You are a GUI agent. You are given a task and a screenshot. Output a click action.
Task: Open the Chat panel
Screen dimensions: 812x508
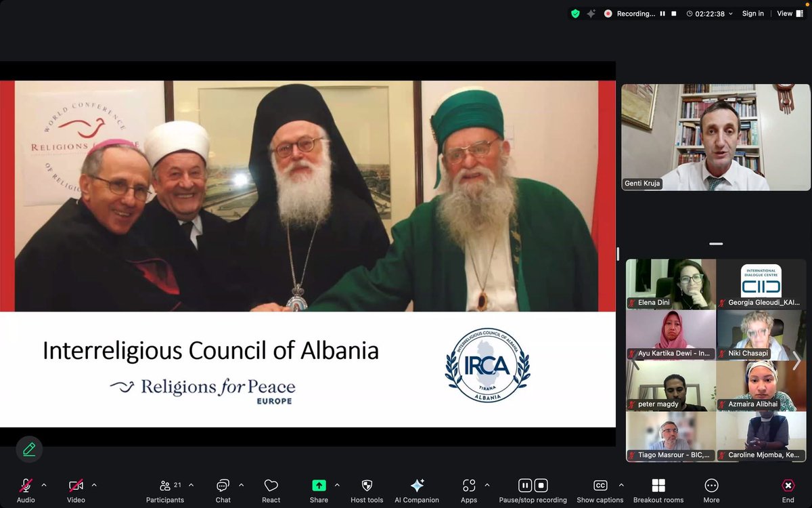pos(223,490)
